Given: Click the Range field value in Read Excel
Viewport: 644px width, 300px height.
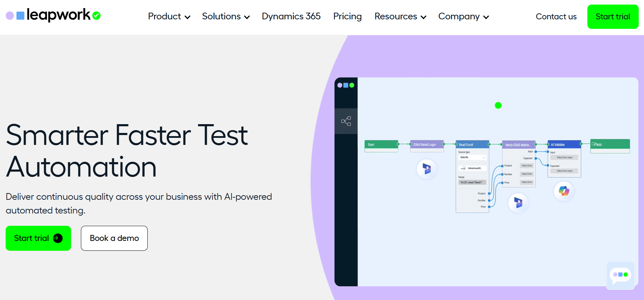Looking at the screenshot, I should pyautogui.click(x=472, y=182).
